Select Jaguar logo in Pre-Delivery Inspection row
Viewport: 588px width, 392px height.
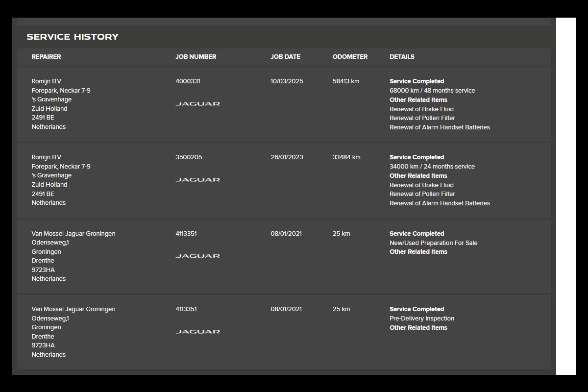coord(197,332)
